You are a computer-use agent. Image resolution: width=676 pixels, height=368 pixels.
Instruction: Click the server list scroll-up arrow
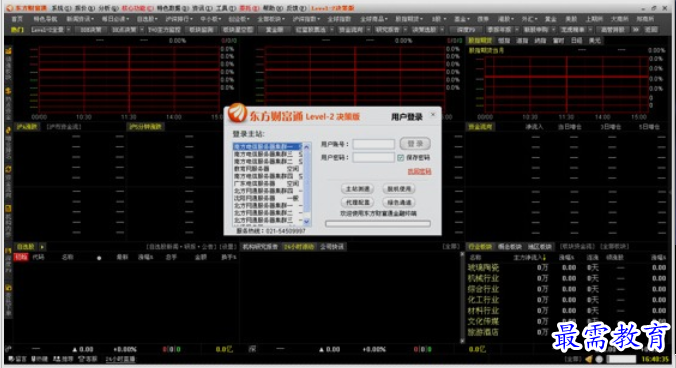(x=307, y=147)
